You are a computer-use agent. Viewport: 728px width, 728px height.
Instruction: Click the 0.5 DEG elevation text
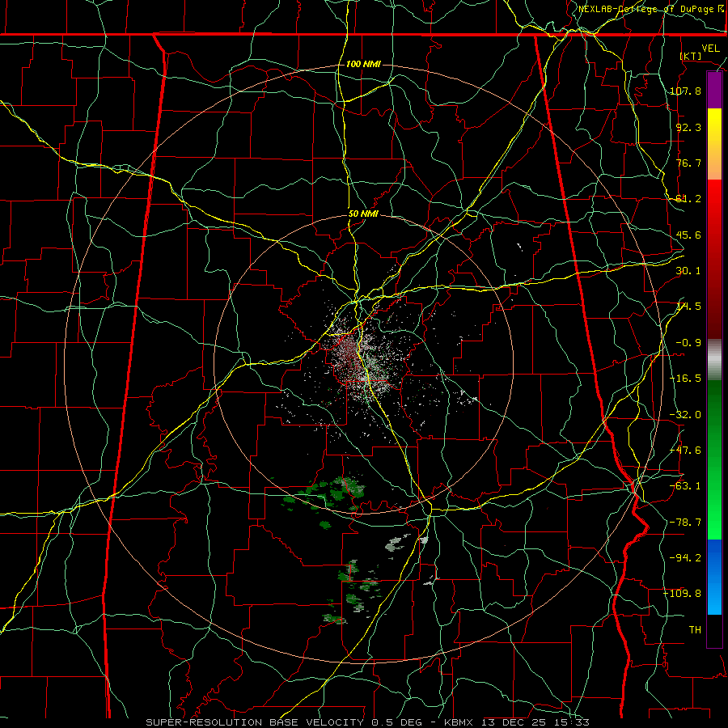click(x=396, y=722)
